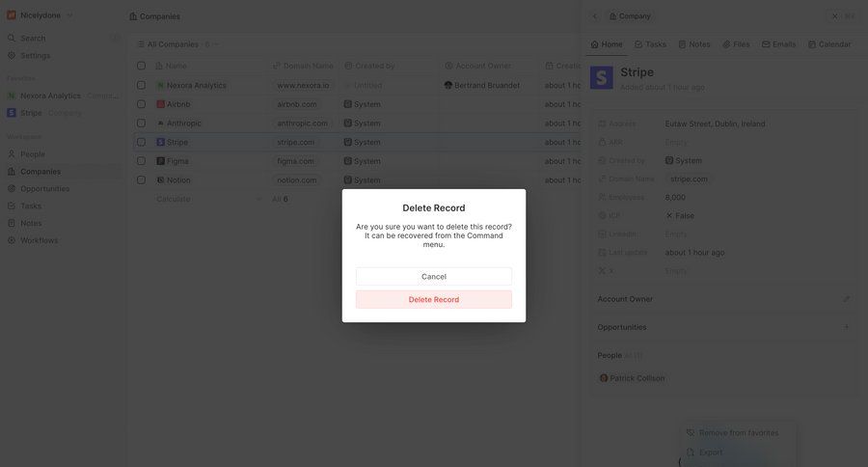Open Notes in the workspace sidebar

tap(31, 223)
